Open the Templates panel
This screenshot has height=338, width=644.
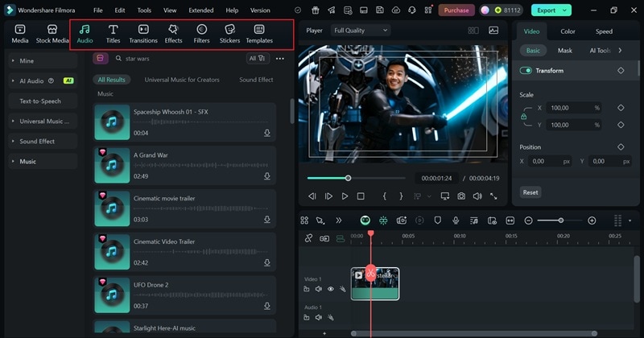click(x=259, y=34)
